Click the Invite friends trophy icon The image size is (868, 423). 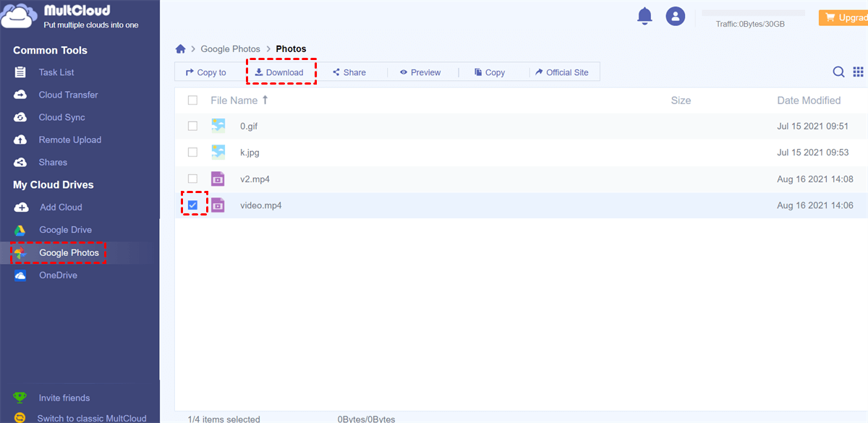coord(20,398)
